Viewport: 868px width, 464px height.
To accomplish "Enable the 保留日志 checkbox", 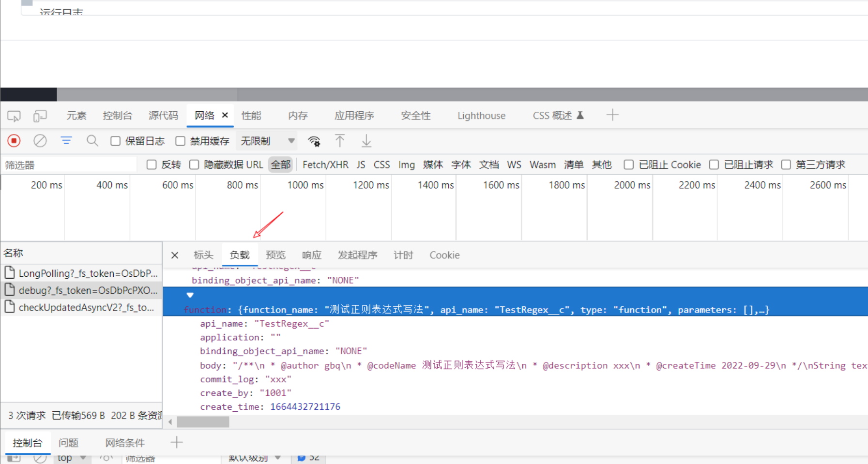I will 115,141.
